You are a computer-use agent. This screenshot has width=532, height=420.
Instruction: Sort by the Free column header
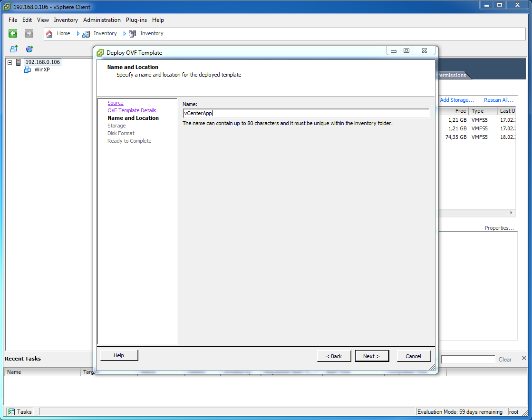click(454, 111)
